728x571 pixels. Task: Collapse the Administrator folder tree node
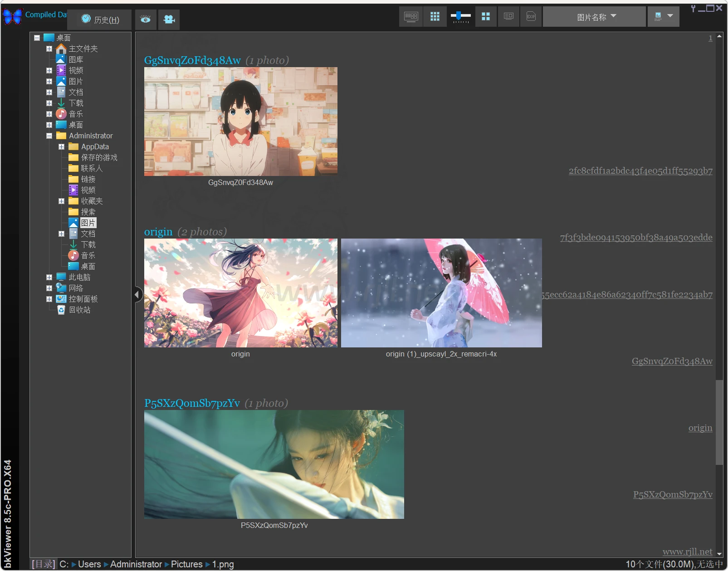pyautogui.click(x=49, y=136)
